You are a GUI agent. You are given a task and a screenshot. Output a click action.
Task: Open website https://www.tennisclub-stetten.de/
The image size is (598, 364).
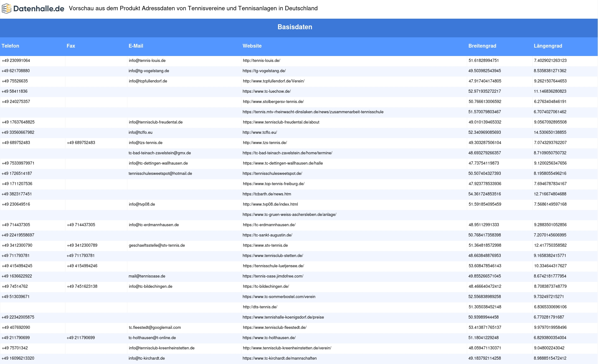tap(273, 256)
